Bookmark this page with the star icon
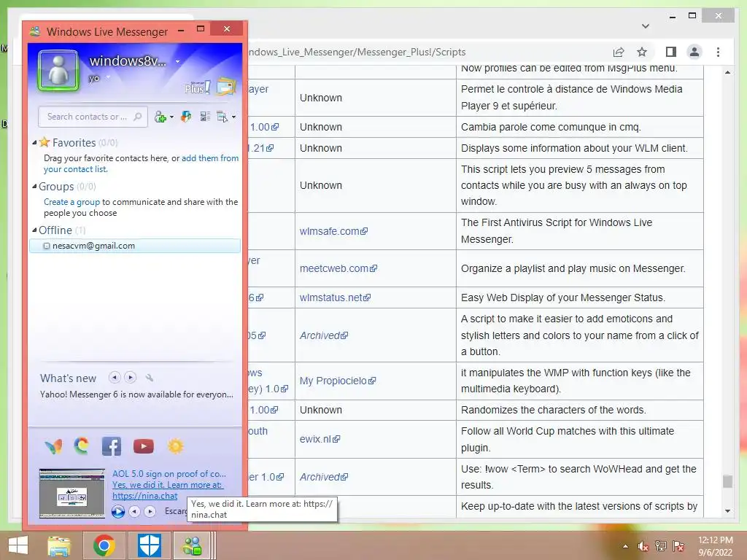The image size is (747, 560). click(x=642, y=52)
